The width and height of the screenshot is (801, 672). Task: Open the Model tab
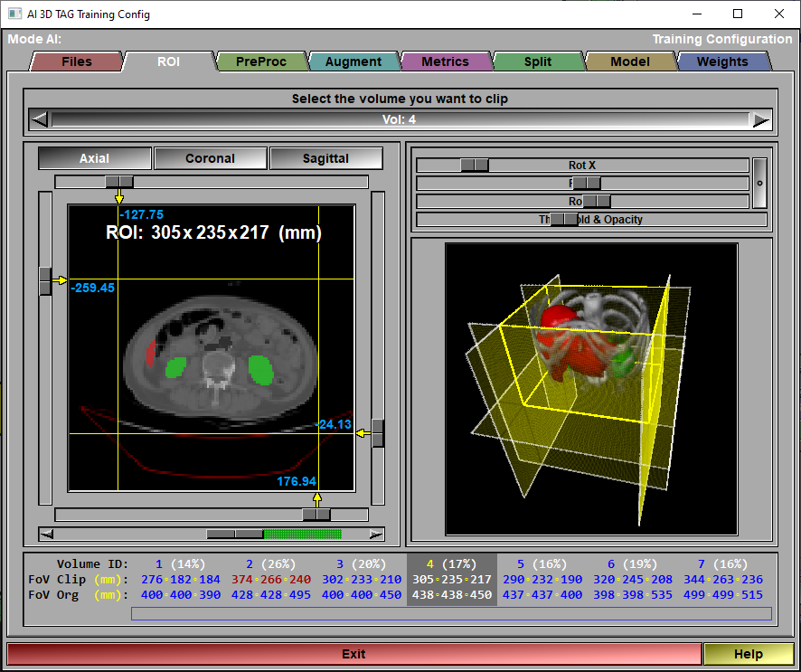click(630, 62)
